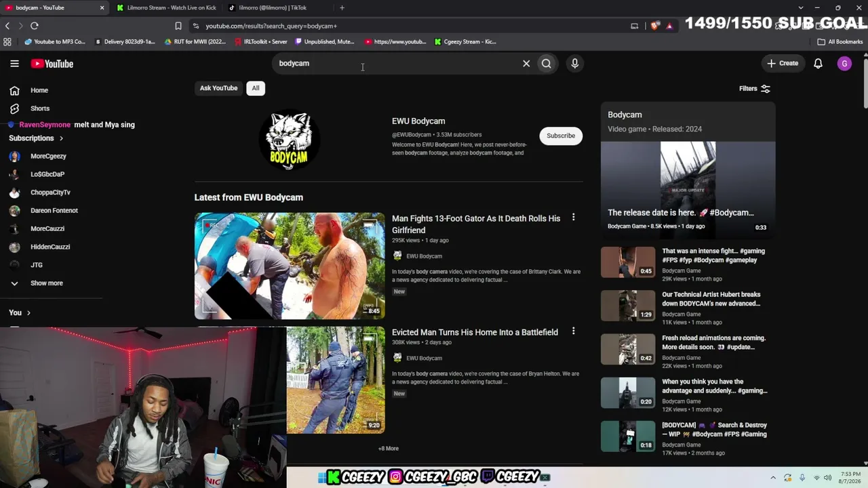Open the Cgeezy Stream Kick bookmark
868x488 pixels.
(465, 41)
